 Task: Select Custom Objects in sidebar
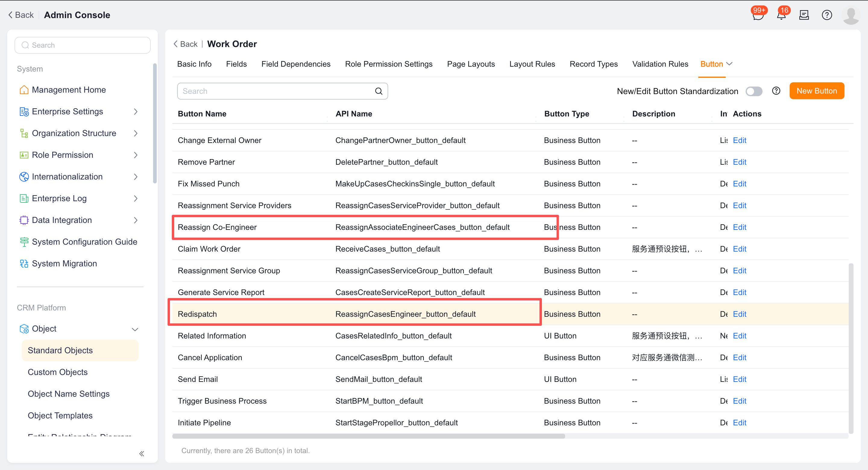pyautogui.click(x=58, y=372)
